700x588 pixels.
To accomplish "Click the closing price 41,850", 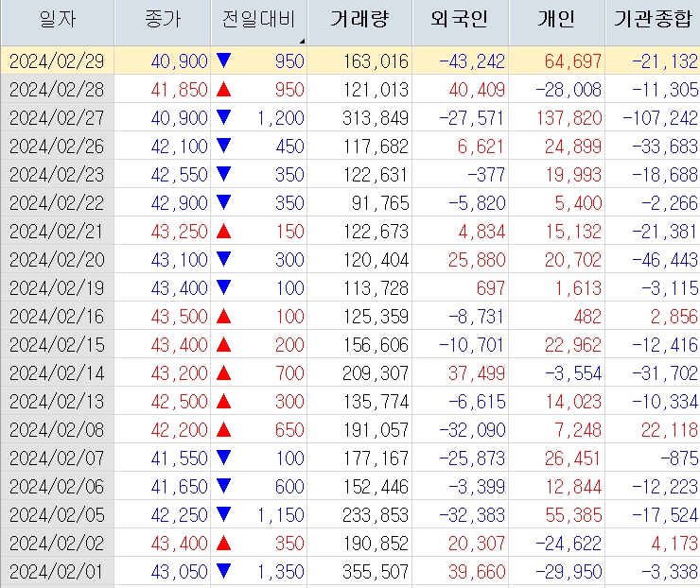I will coord(180,90).
